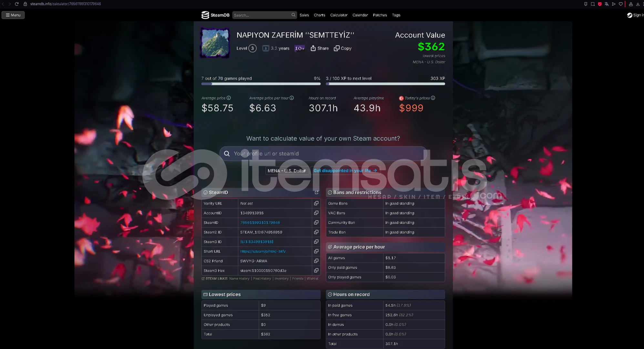
Task: Copy the Vanity URL row icon
Action: coord(316,203)
